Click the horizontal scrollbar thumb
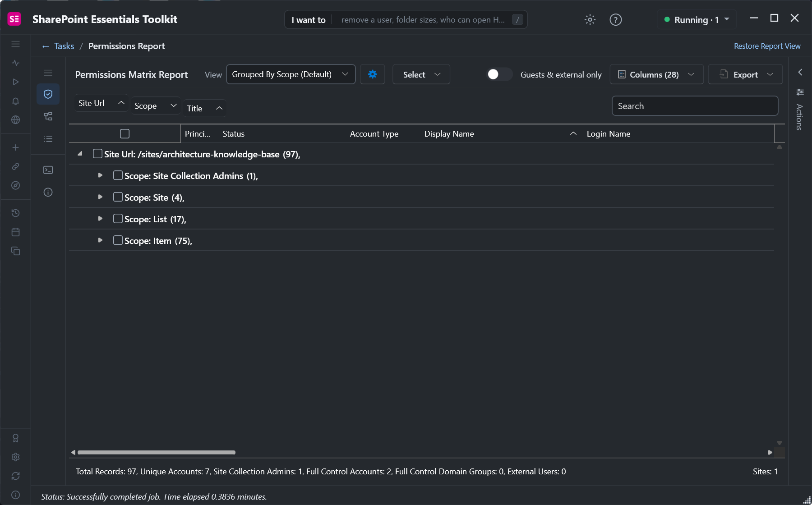 point(157,452)
